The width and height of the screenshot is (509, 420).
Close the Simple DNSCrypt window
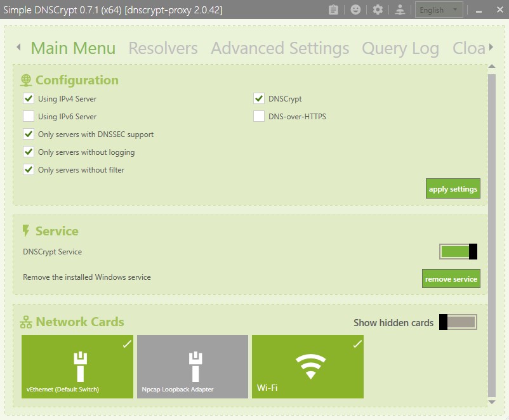click(x=500, y=10)
